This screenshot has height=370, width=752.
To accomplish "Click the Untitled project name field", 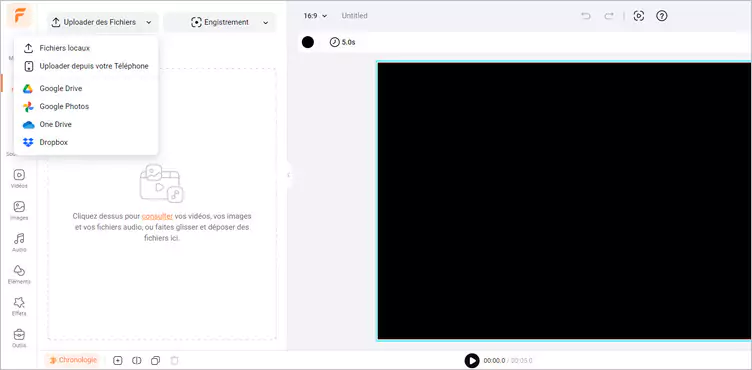I will point(354,16).
